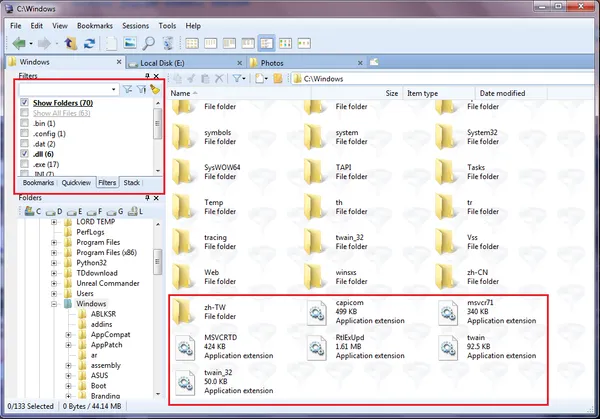
Task: Create a new folder via folder icon
Action: (x=278, y=78)
